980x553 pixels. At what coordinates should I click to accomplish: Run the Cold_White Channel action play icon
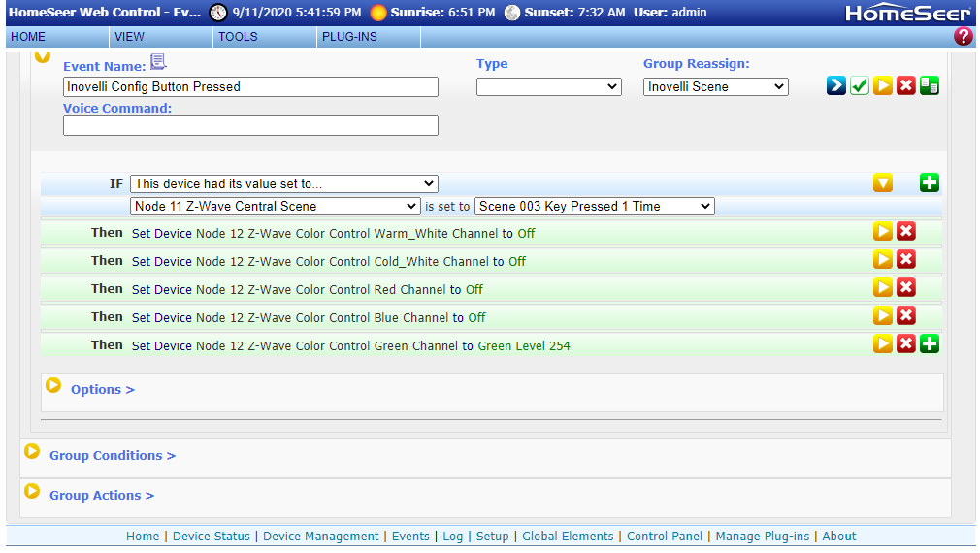(x=883, y=259)
